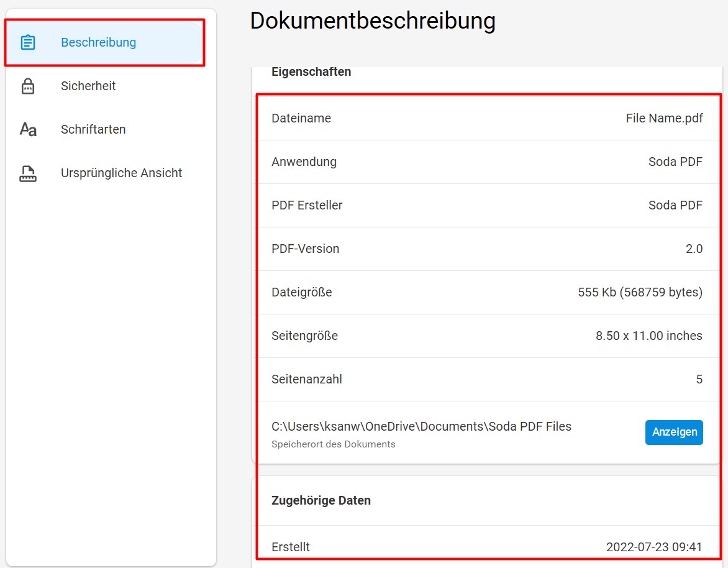Click the Schriftarten Aa icon
This screenshot has width=728, height=568.
click(28, 129)
